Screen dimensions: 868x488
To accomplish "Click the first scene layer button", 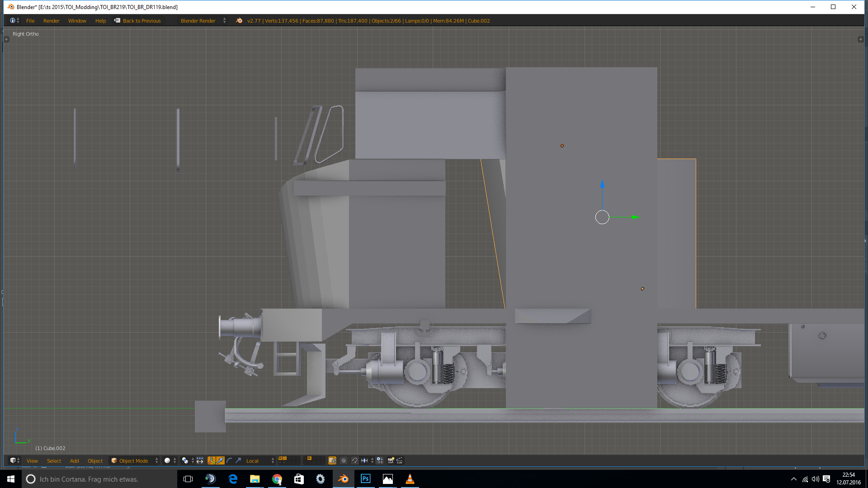I will point(280,458).
